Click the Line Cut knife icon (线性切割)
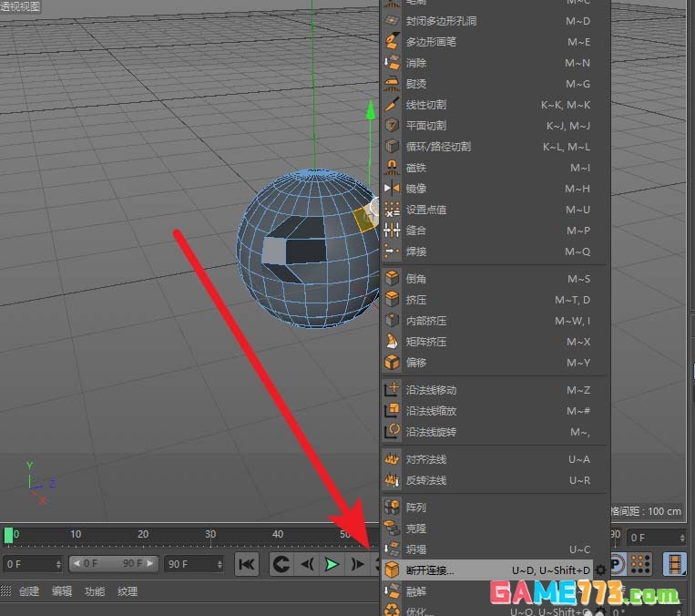 (392, 105)
